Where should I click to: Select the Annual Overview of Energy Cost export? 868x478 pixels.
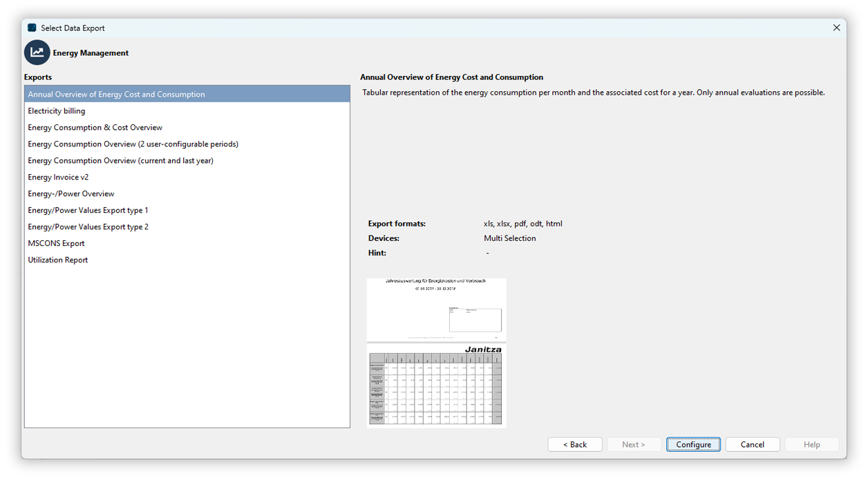tap(116, 94)
